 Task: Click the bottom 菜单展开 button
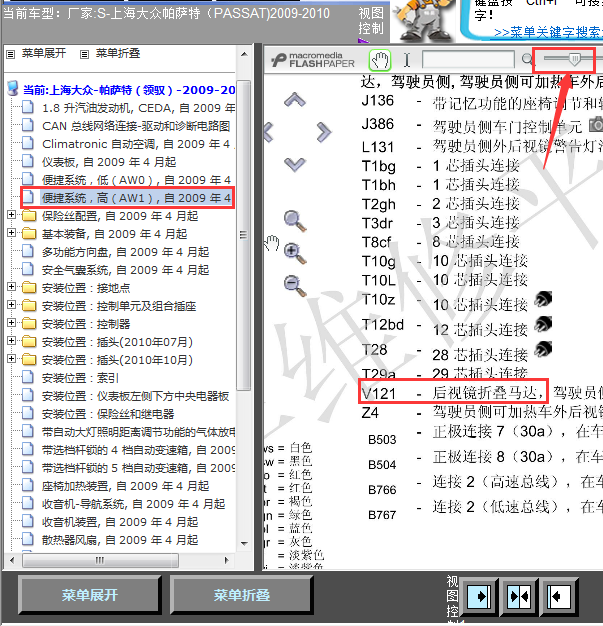[89, 595]
